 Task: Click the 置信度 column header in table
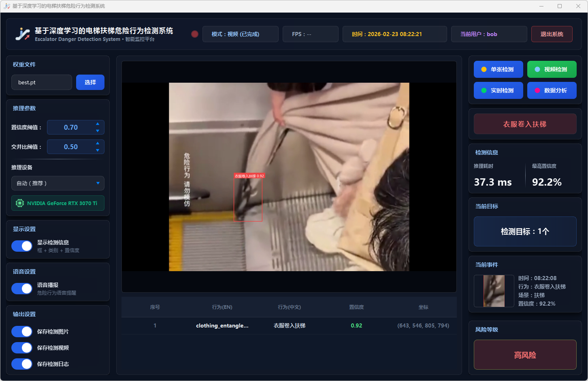(x=356, y=307)
